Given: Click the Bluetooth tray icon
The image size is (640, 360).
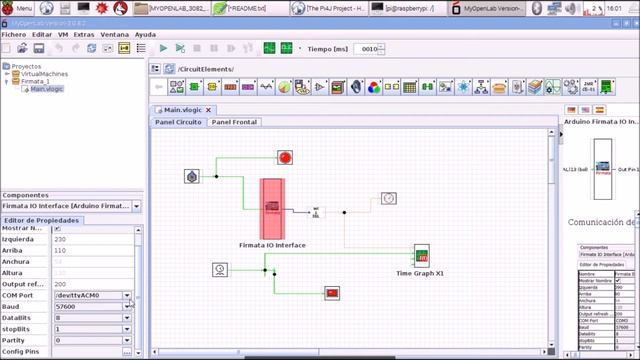Looking at the screenshot, I should (537, 8).
